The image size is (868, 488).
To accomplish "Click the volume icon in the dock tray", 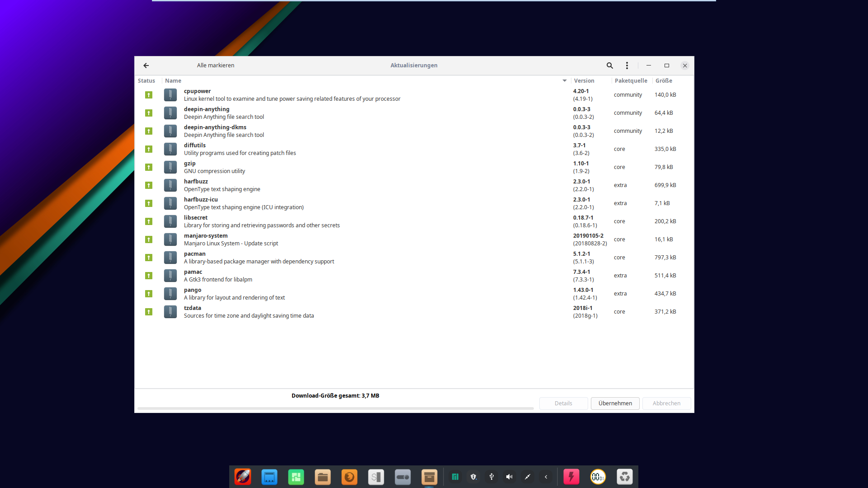I will 509,477.
